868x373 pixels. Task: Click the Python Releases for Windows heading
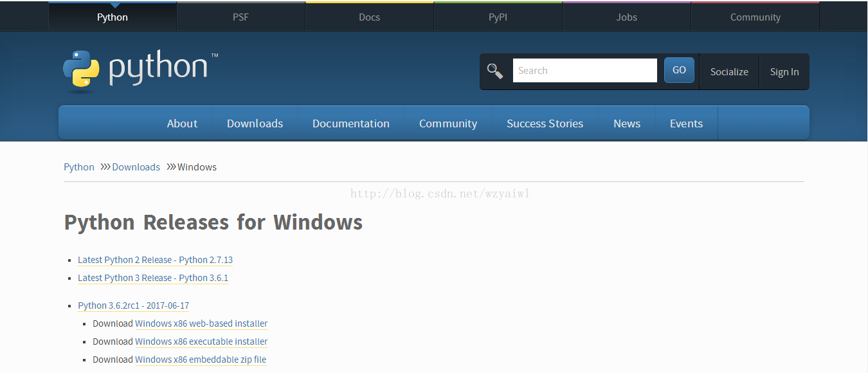tap(213, 223)
